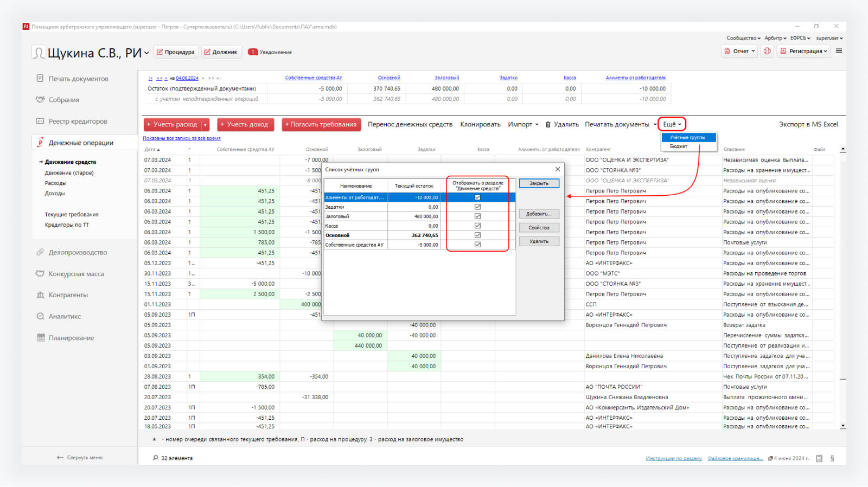Open Собрания section in sidebar
Viewport: 868px width, 487px height.
[x=58, y=100]
